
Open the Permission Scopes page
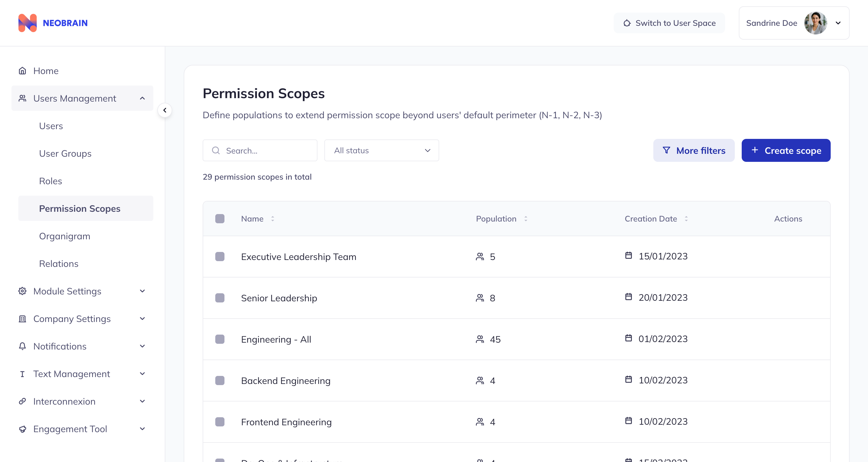[80, 208]
